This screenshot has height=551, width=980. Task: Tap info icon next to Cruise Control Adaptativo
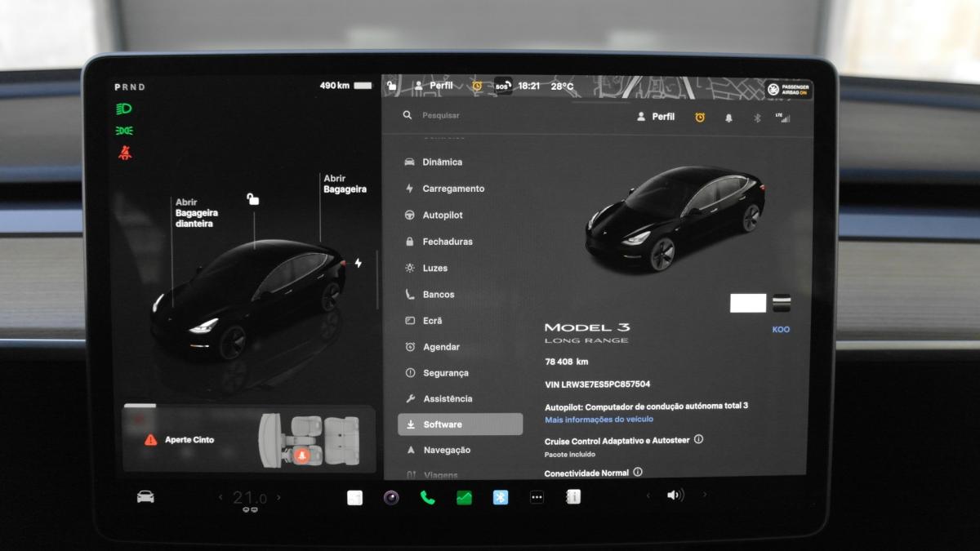pyautogui.click(x=698, y=439)
